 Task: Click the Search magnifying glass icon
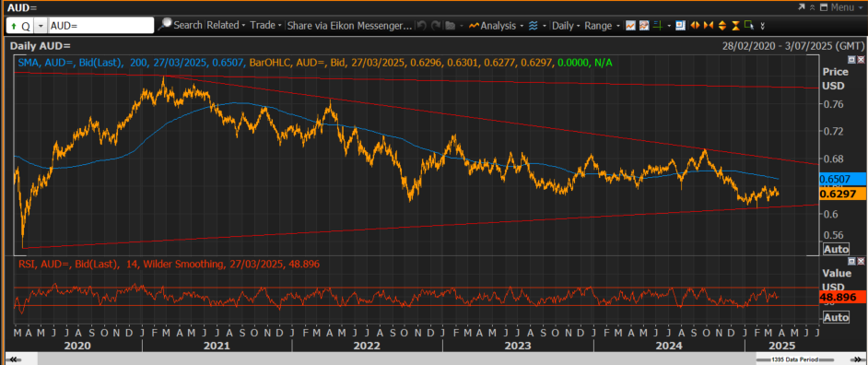pos(165,25)
